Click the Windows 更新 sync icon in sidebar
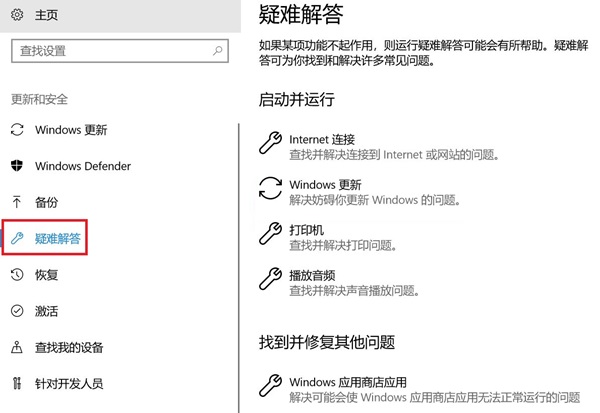 pyautogui.click(x=17, y=130)
